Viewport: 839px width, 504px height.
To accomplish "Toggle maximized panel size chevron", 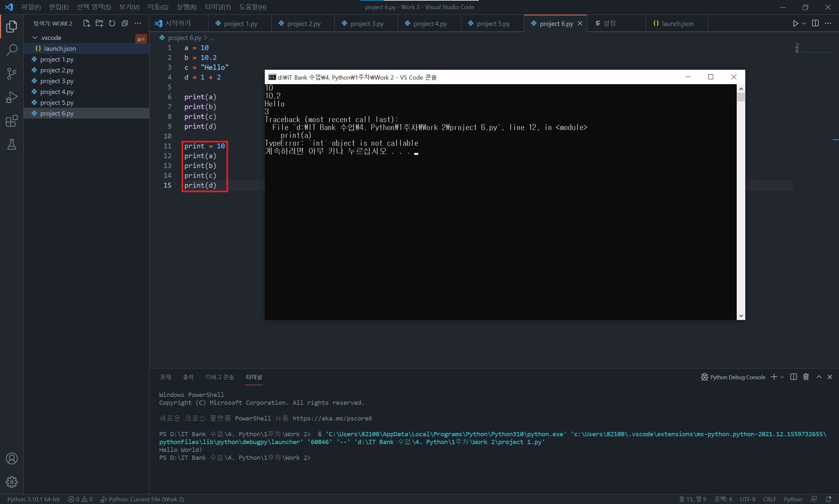I will 819,377.
